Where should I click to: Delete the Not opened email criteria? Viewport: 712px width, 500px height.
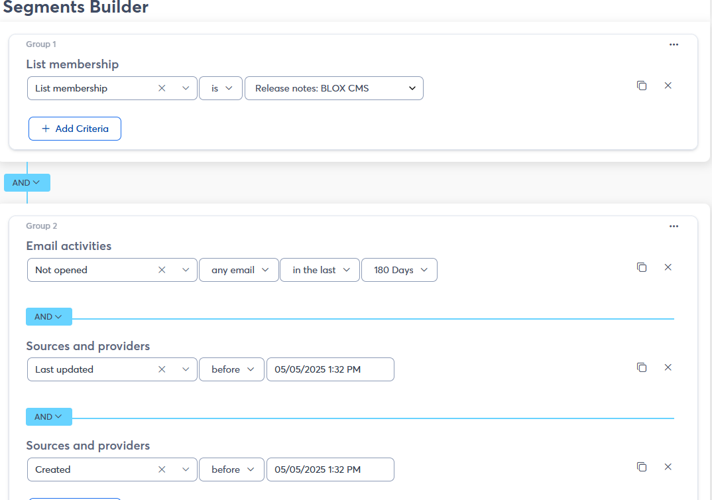pyautogui.click(x=668, y=268)
